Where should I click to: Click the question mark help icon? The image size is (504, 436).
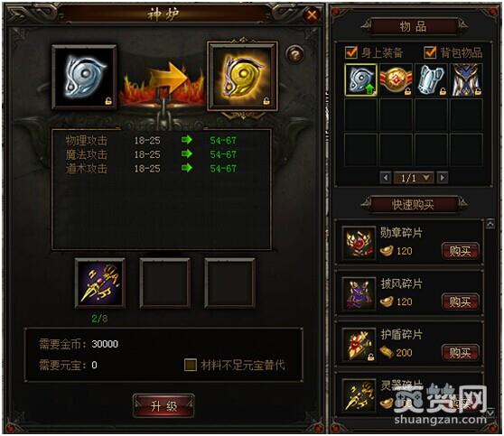(x=294, y=54)
